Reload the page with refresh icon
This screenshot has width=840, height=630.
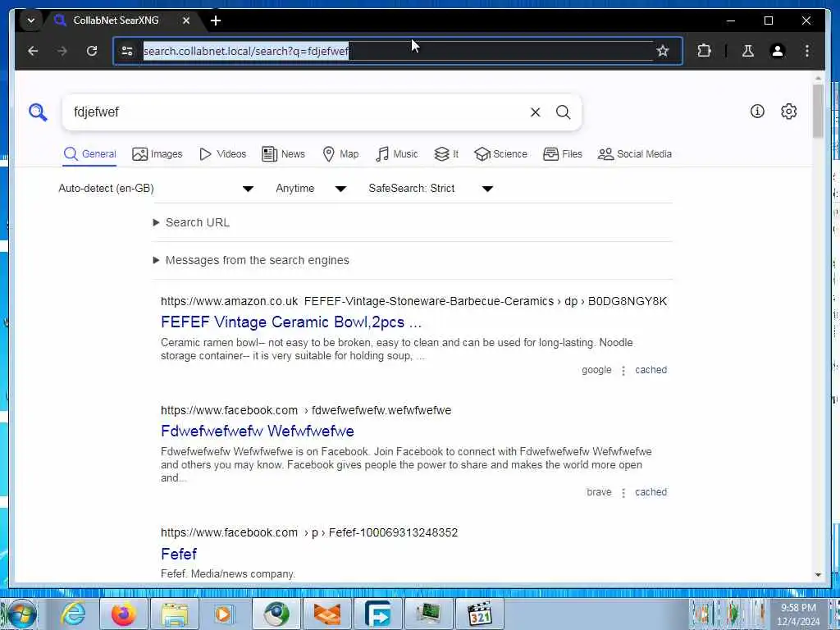[92, 51]
